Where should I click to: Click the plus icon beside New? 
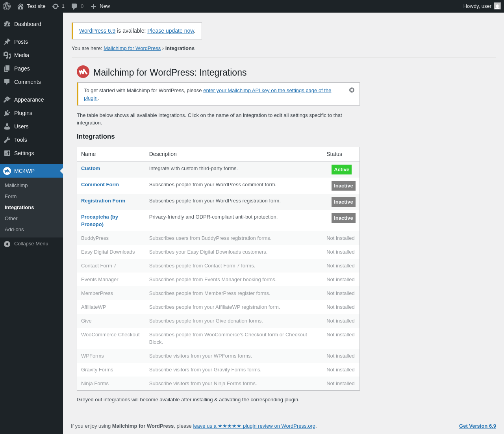[x=93, y=6]
